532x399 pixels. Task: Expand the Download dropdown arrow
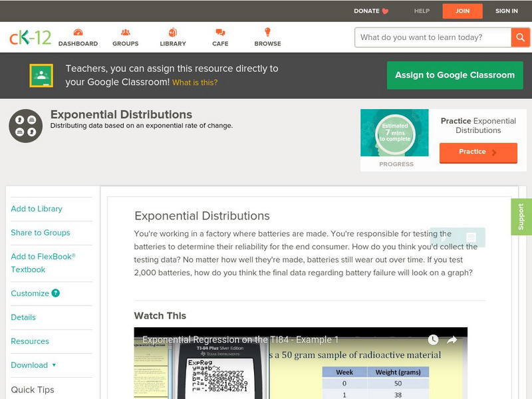point(54,365)
